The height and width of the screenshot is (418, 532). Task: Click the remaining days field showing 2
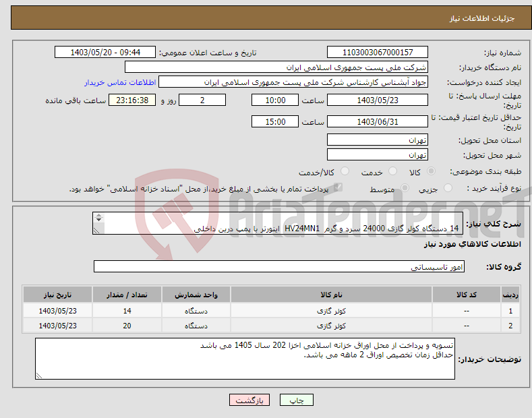pos(202,100)
